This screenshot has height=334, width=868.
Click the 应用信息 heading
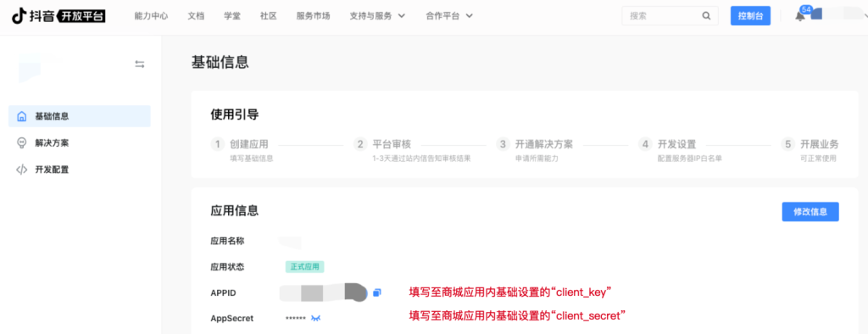point(235,210)
